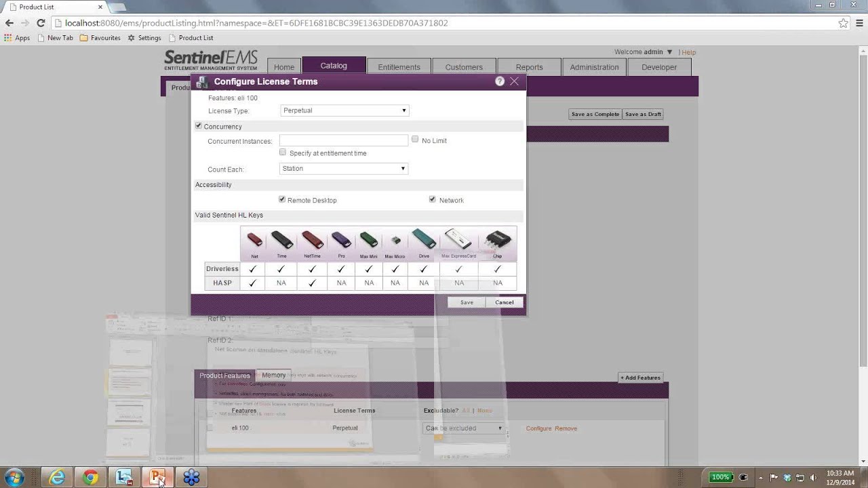
Task: Select the Max Mini key image
Action: 369,240
